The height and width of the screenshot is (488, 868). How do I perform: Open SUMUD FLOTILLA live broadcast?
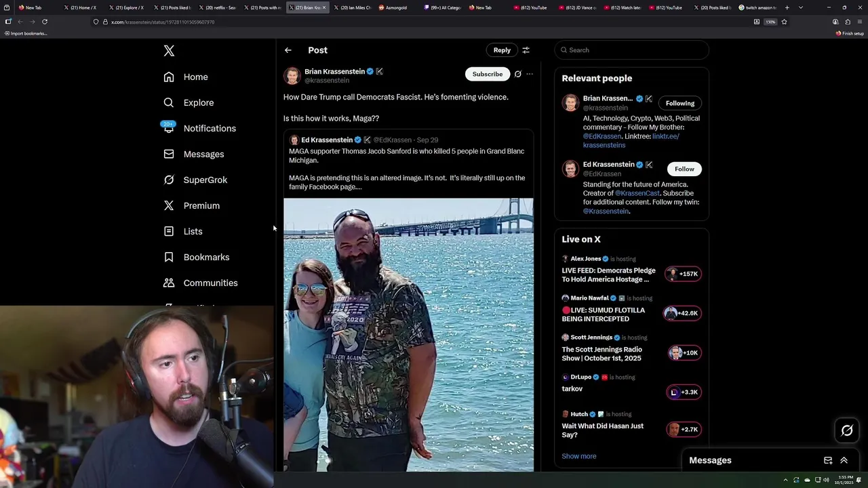(604, 314)
